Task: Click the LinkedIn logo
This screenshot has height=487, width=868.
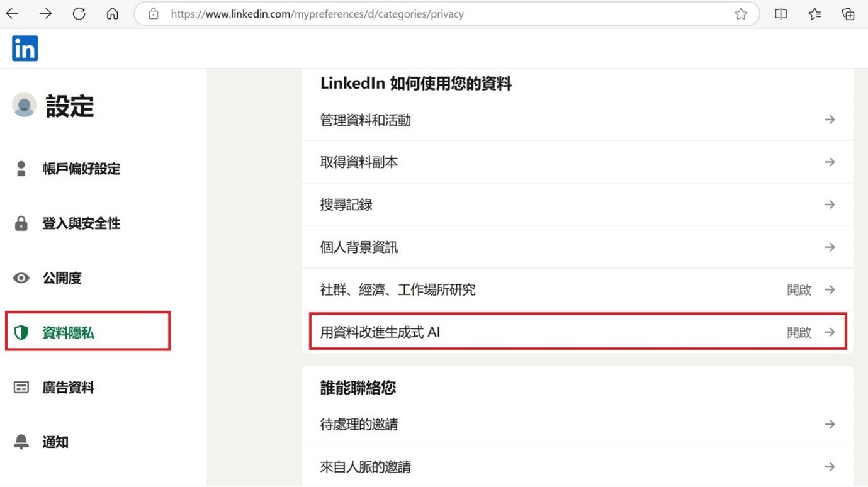Action: [25, 48]
